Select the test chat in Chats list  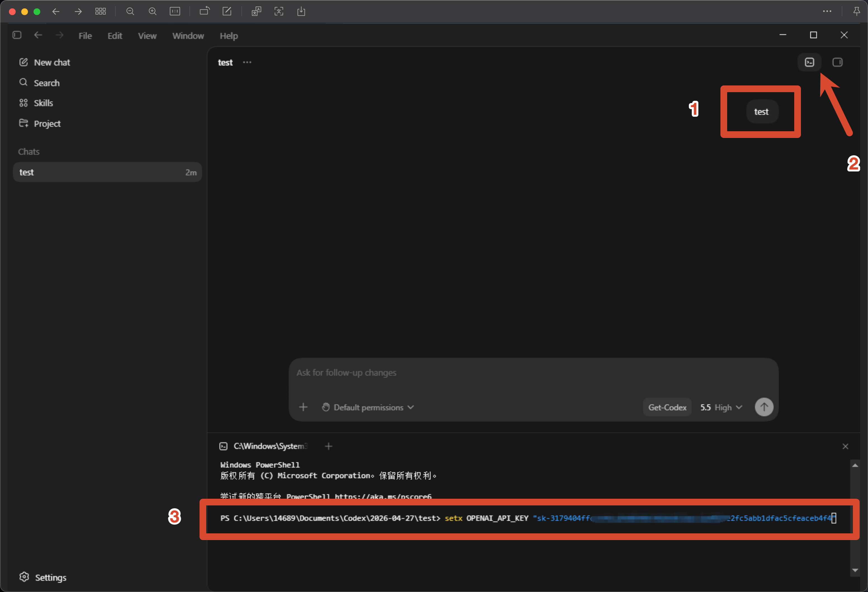[x=108, y=172]
